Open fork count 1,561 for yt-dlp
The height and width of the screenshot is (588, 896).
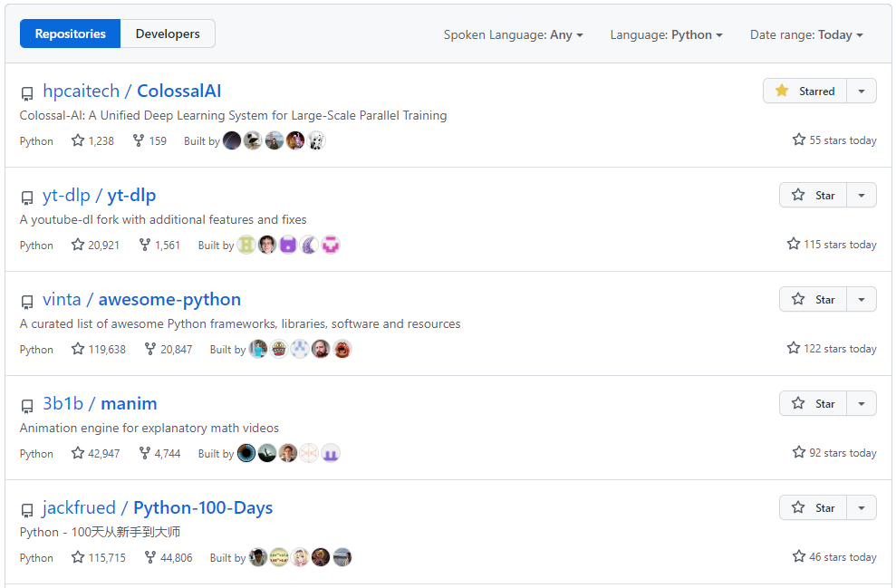coord(159,246)
